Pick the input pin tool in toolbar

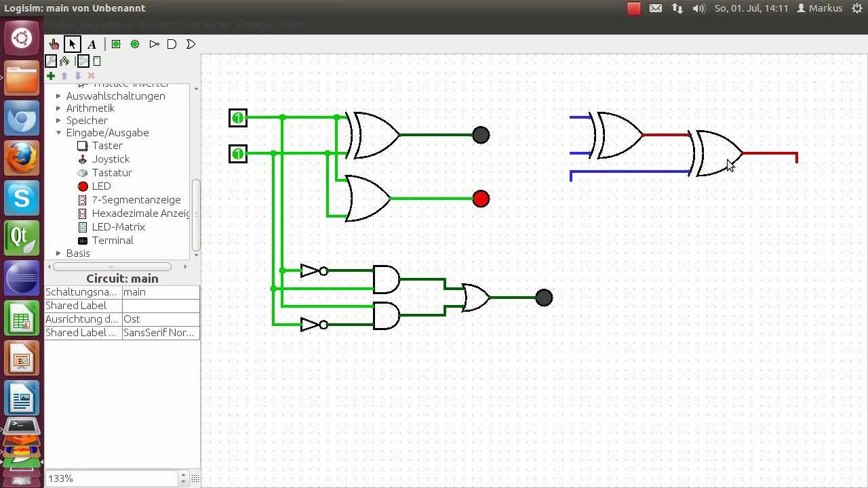click(116, 44)
